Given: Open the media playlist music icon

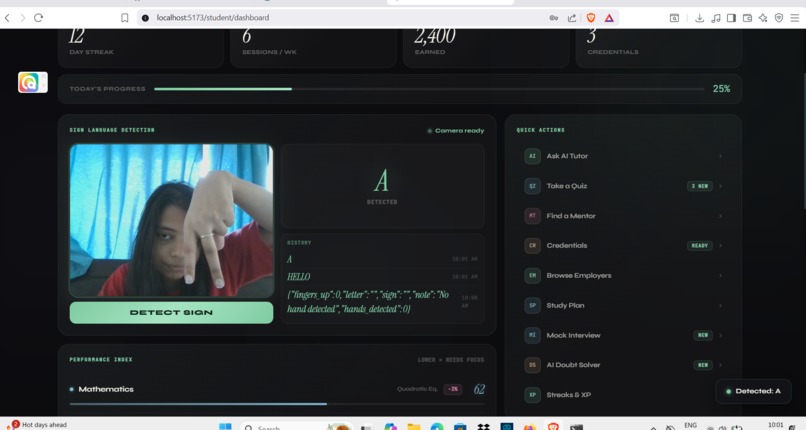Looking at the screenshot, I should coord(716,18).
